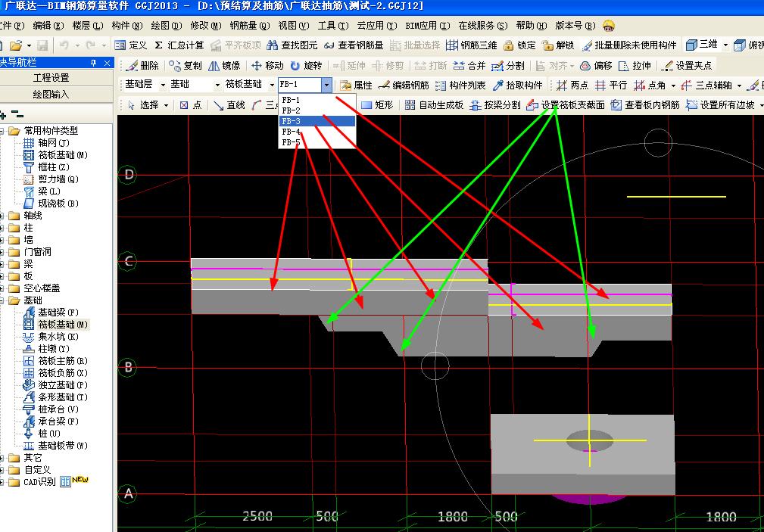
Task: Select the 移动 move tool
Action: click(x=267, y=65)
